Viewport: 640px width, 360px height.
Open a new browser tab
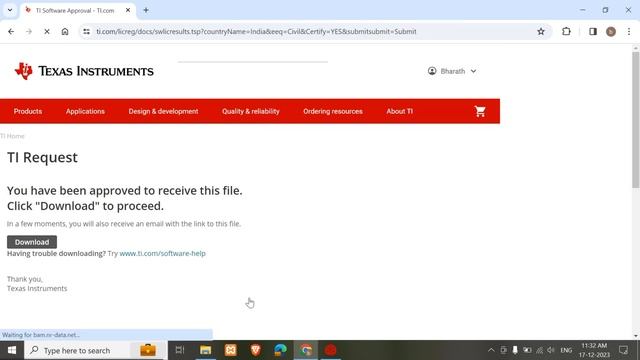146,10
